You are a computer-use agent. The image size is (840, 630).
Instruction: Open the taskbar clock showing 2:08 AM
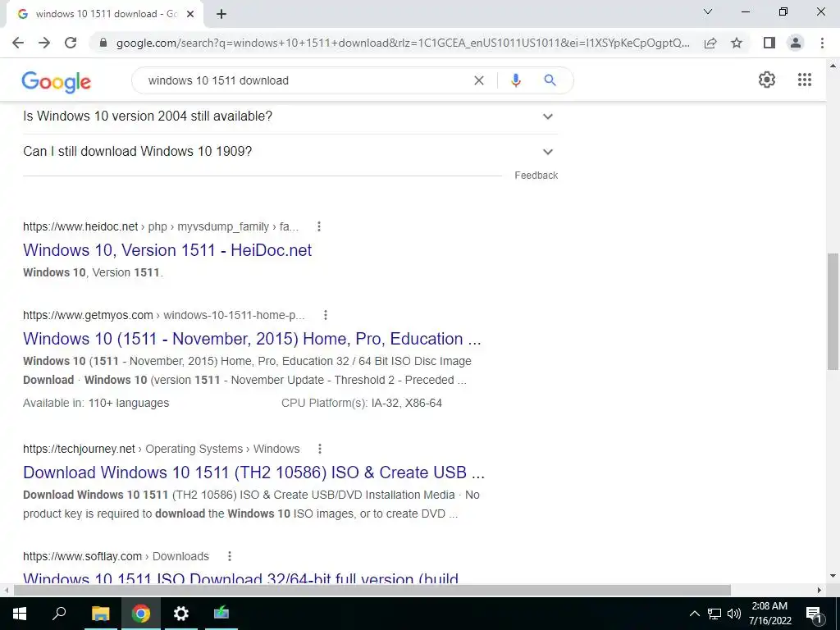[x=769, y=614]
